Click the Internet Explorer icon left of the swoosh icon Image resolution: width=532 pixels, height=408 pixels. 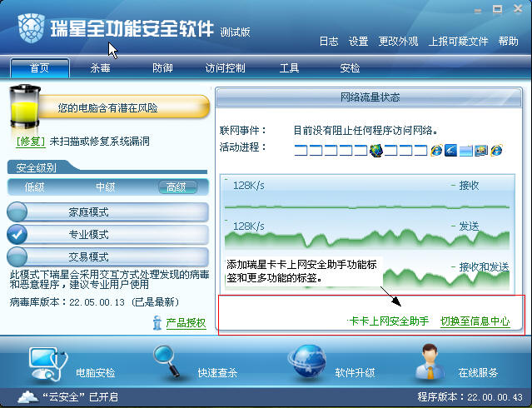pyautogui.click(x=436, y=150)
